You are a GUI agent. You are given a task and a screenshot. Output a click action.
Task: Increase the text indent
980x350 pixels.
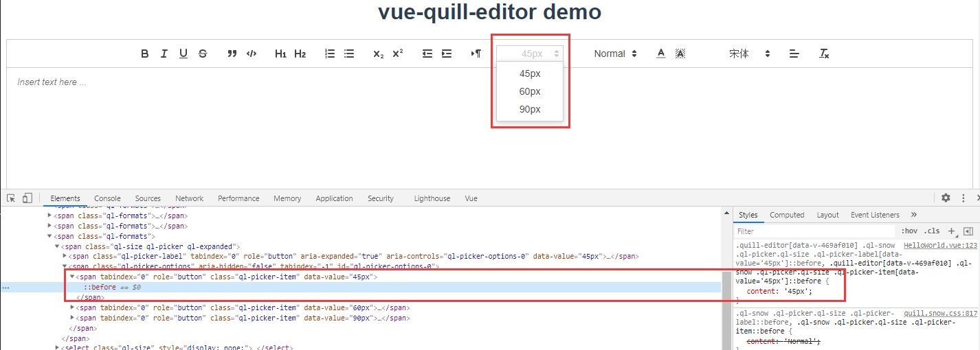[x=447, y=54]
